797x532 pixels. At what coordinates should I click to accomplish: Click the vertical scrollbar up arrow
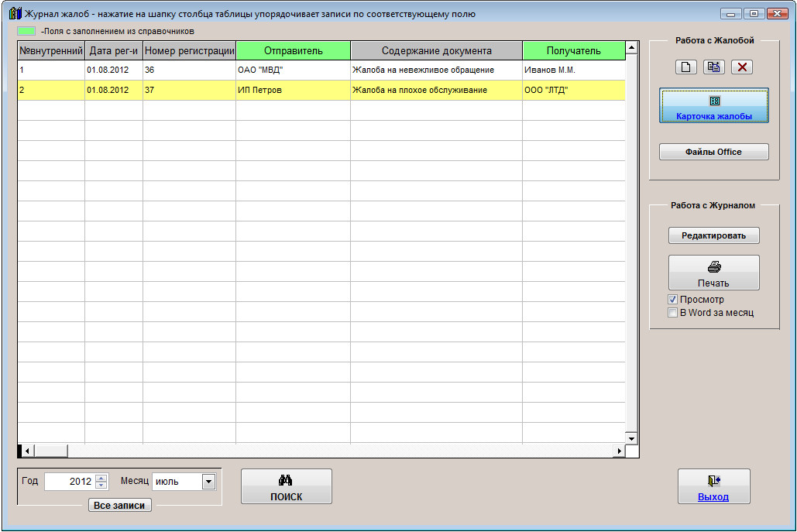tap(631, 48)
